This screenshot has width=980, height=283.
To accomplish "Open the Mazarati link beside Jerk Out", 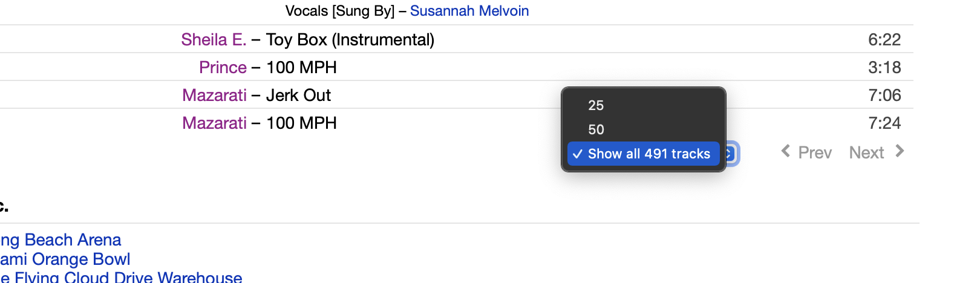I will 214,96.
